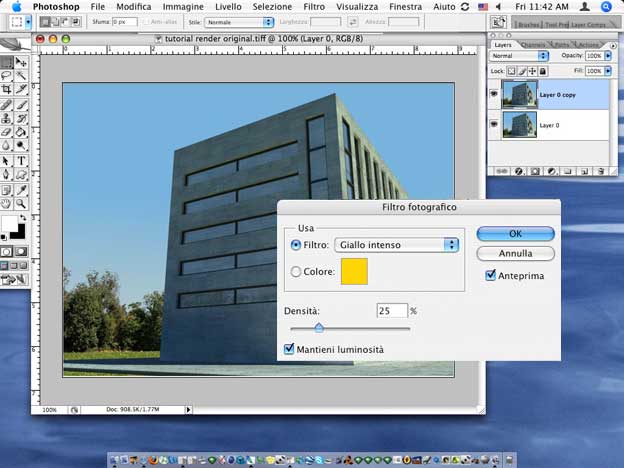Screen dimensions: 624x468
Task: Select the Magic Wand tool
Action: click(x=21, y=75)
